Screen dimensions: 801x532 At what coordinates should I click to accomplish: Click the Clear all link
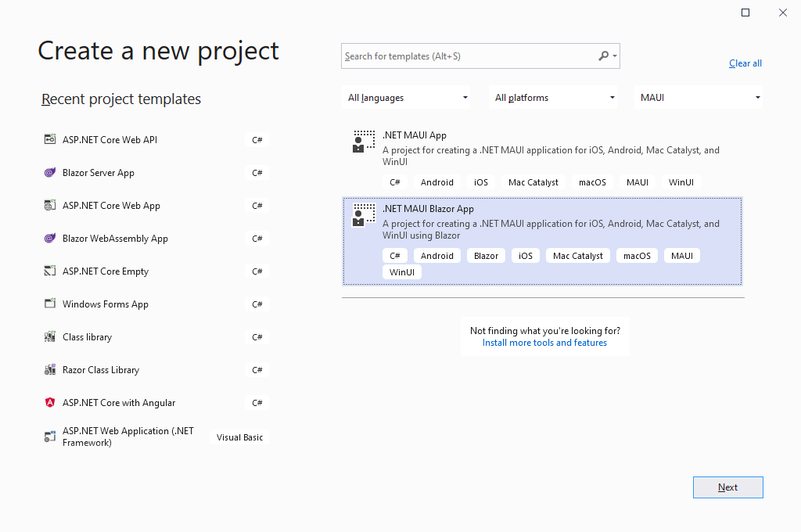click(x=745, y=63)
